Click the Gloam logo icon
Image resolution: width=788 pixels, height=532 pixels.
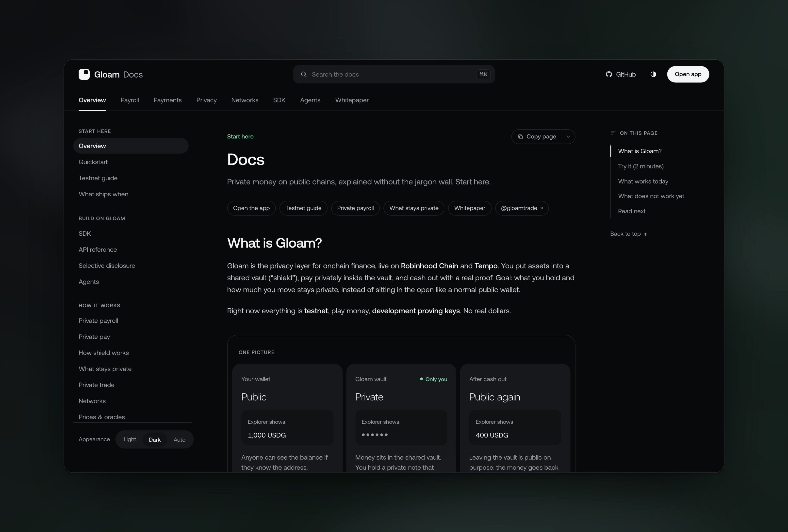click(84, 74)
